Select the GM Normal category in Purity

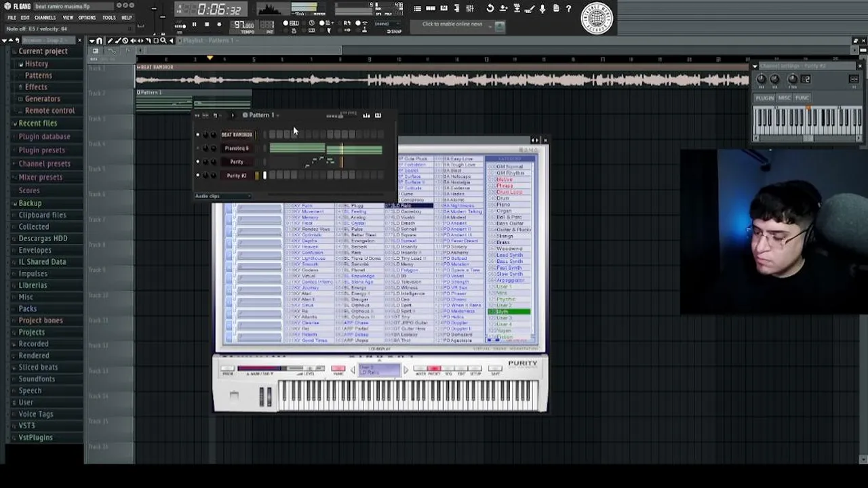[509, 167]
